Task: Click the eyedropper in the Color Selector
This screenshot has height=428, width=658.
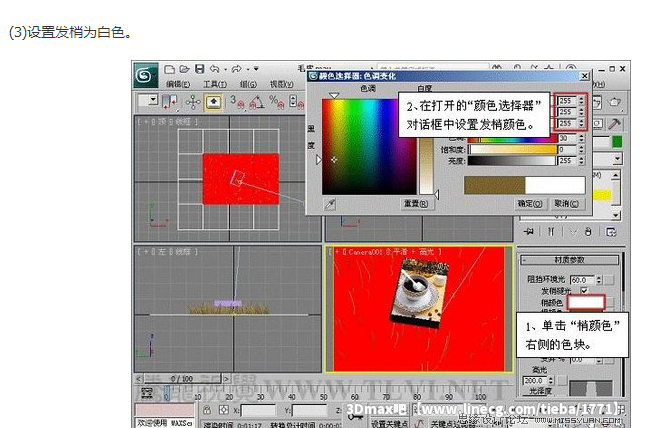Action: 330,204
